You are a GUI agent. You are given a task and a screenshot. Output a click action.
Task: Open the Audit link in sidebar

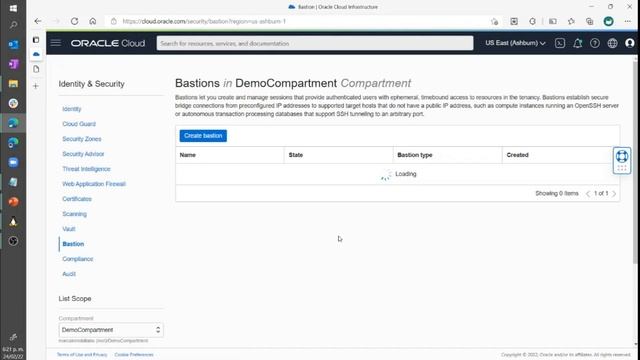tap(69, 274)
